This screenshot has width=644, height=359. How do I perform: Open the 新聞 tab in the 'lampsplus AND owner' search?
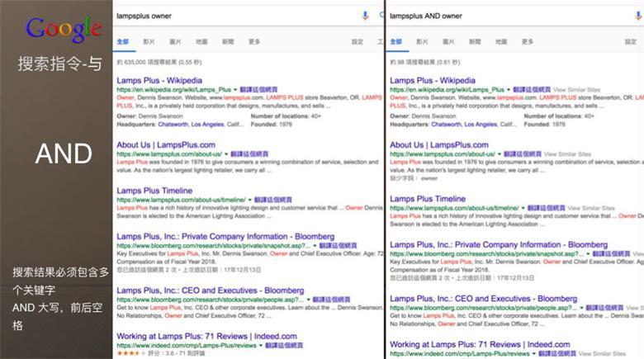point(475,41)
